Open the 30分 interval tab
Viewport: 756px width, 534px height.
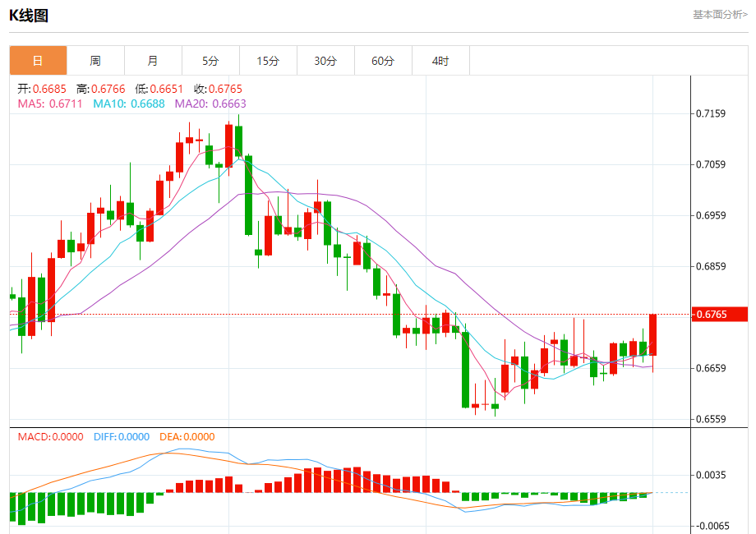point(325,61)
